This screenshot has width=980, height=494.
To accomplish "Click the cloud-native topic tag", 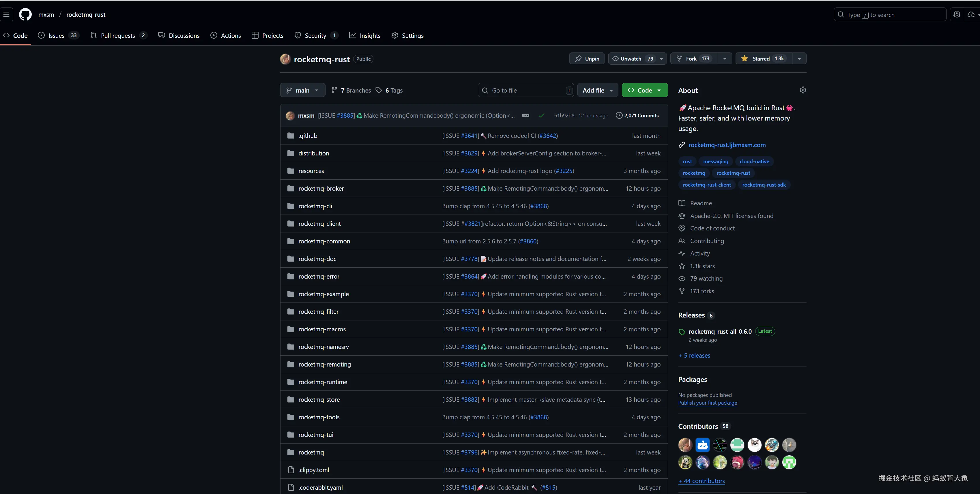I will 754,161.
